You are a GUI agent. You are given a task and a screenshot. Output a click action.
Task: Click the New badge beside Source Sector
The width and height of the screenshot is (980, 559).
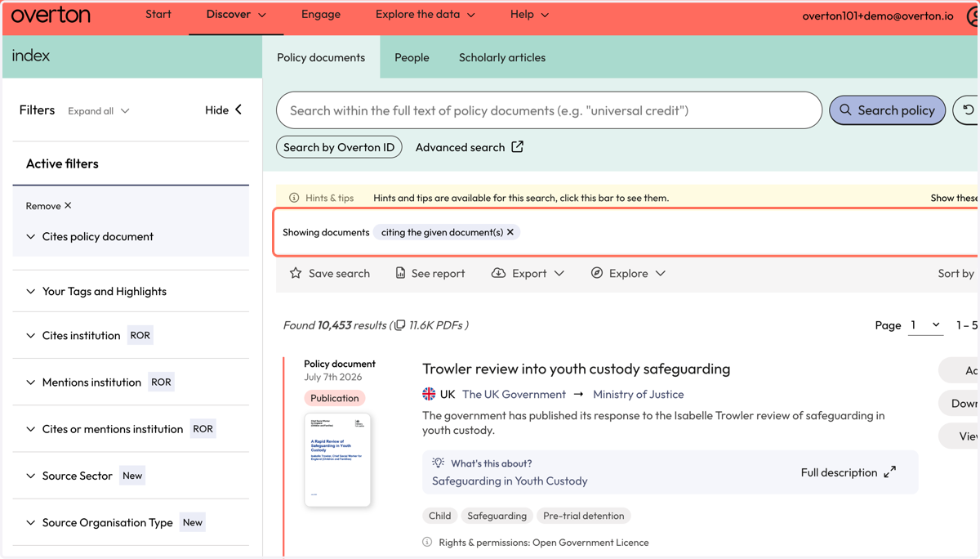point(132,476)
